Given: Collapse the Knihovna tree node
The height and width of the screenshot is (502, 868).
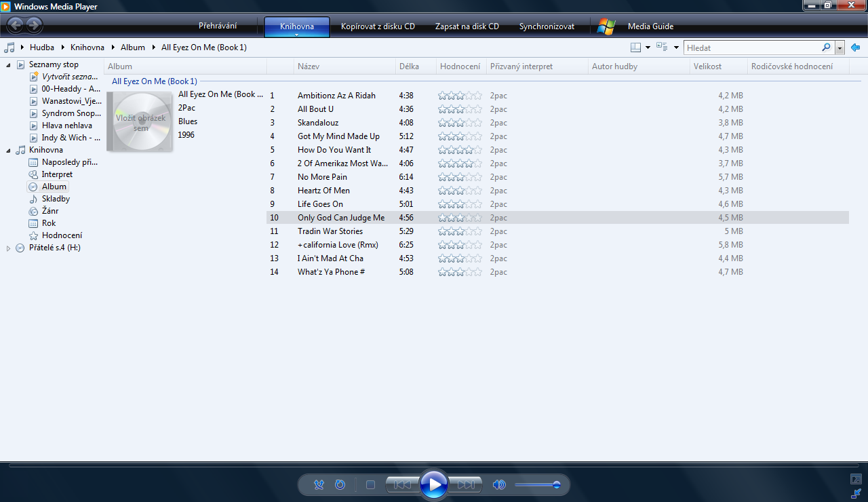Looking at the screenshot, I should tap(8, 150).
